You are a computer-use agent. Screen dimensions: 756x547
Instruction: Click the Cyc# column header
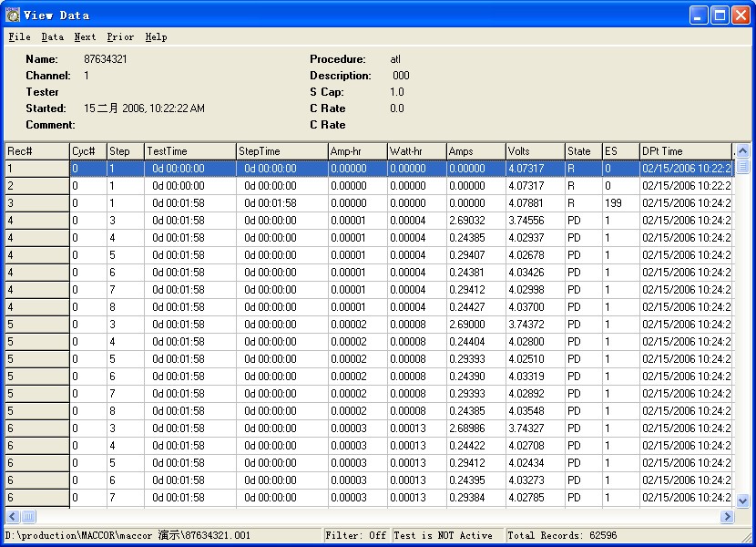(x=87, y=151)
